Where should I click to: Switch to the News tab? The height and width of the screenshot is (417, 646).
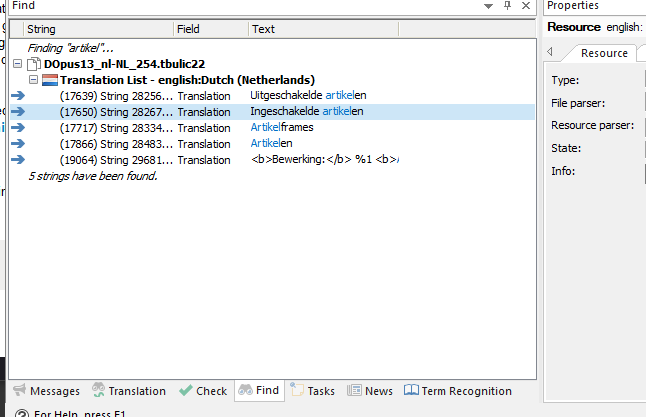coord(370,391)
